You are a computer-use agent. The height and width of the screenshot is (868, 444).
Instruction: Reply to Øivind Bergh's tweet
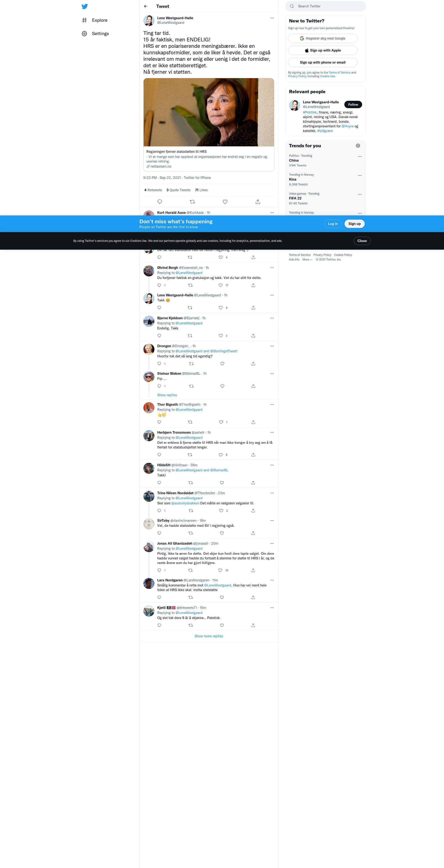(160, 285)
